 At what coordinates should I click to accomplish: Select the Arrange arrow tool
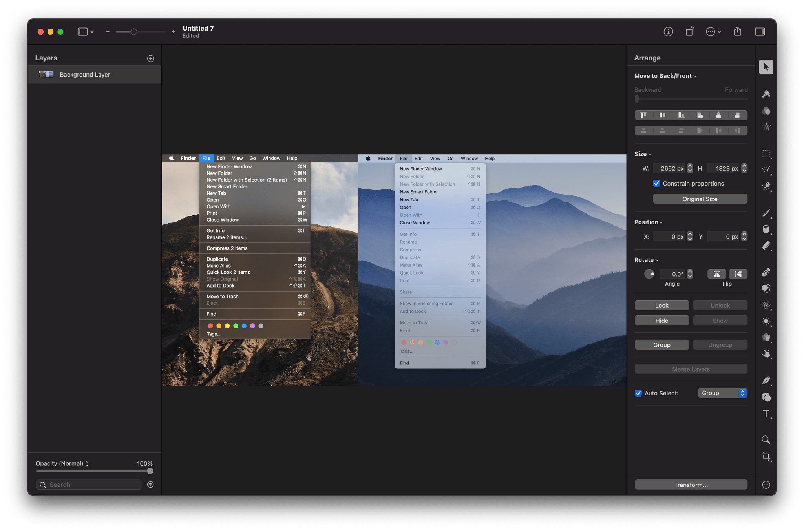766,67
